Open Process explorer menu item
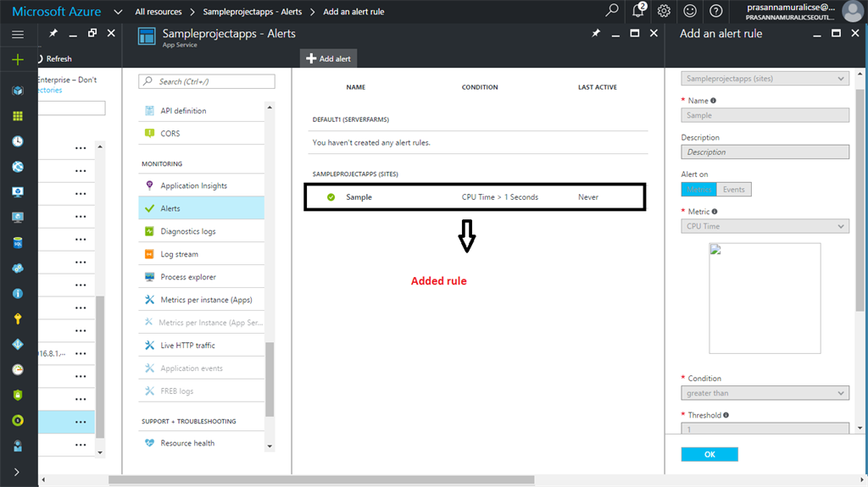This screenshot has height=487, width=868. pos(202,277)
